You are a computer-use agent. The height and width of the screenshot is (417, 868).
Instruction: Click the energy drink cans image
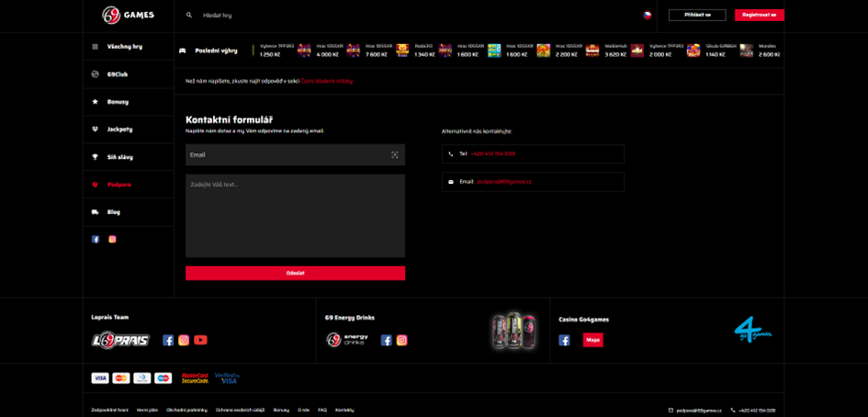pos(513,332)
